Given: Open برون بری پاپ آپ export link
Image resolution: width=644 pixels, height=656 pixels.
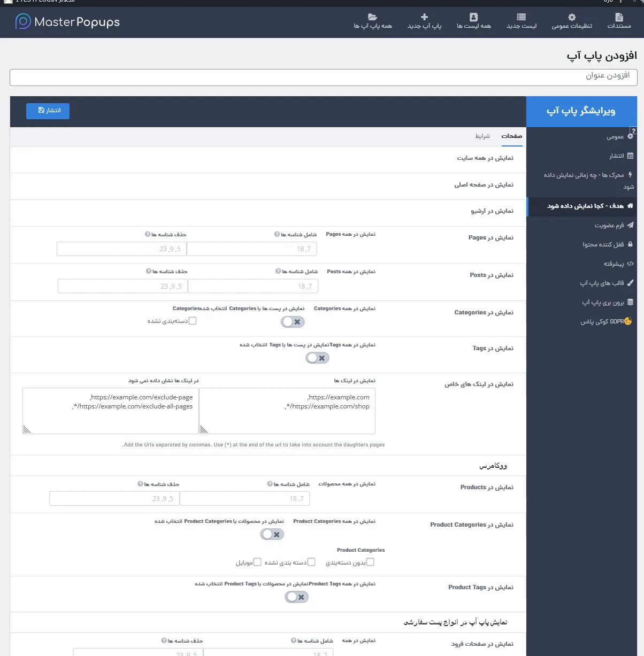Looking at the screenshot, I should coord(582,303).
